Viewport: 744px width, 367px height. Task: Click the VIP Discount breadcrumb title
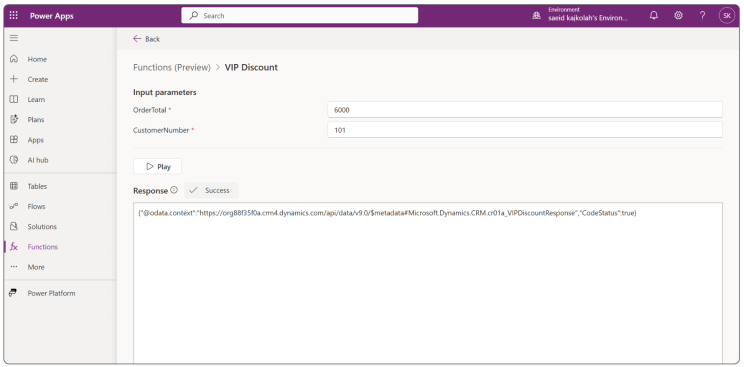pos(251,67)
